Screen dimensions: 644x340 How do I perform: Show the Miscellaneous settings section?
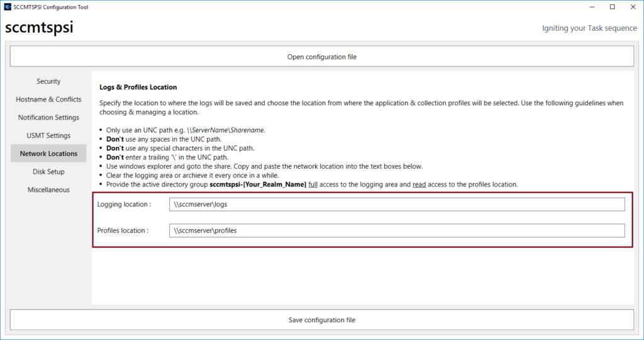point(48,190)
